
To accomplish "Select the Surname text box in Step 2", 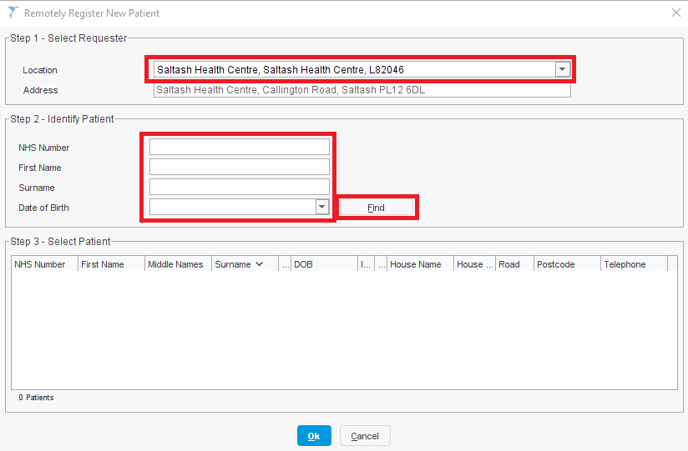I will click(239, 187).
